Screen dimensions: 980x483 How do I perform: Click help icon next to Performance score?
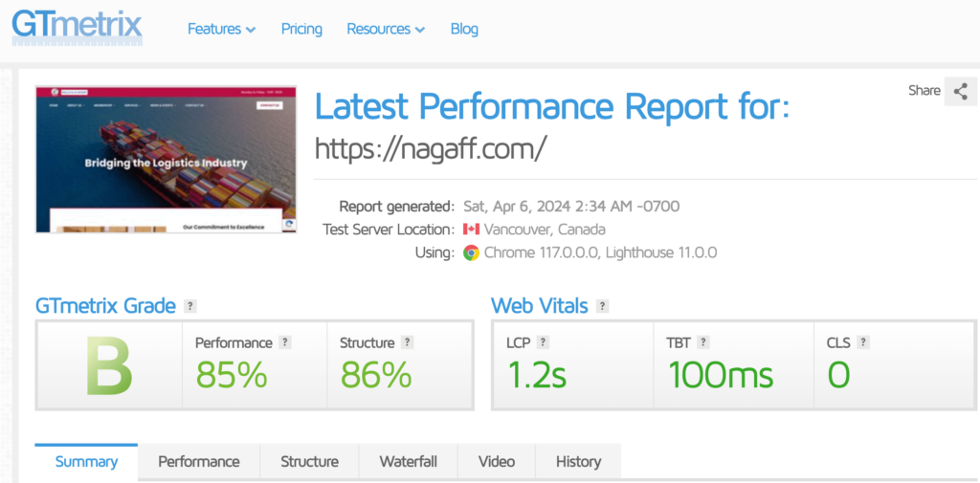(x=285, y=342)
